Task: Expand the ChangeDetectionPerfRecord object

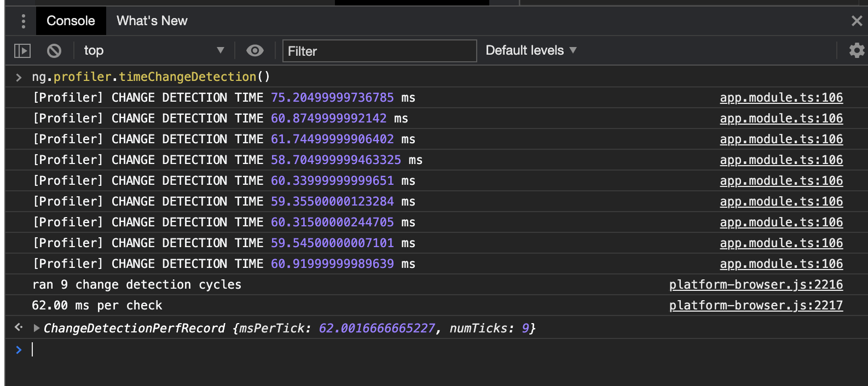Action: point(37,328)
